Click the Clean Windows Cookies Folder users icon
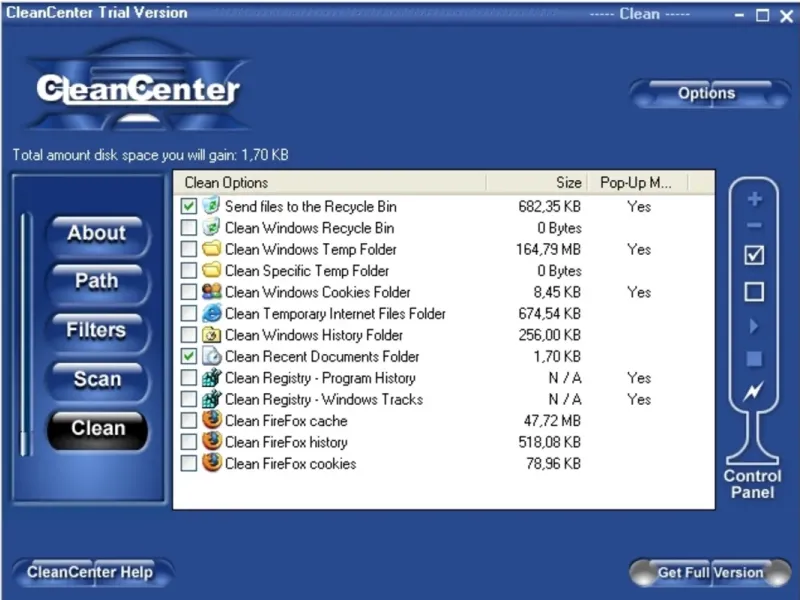Screen dimensions: 800x600 click(x=211, y=292)
